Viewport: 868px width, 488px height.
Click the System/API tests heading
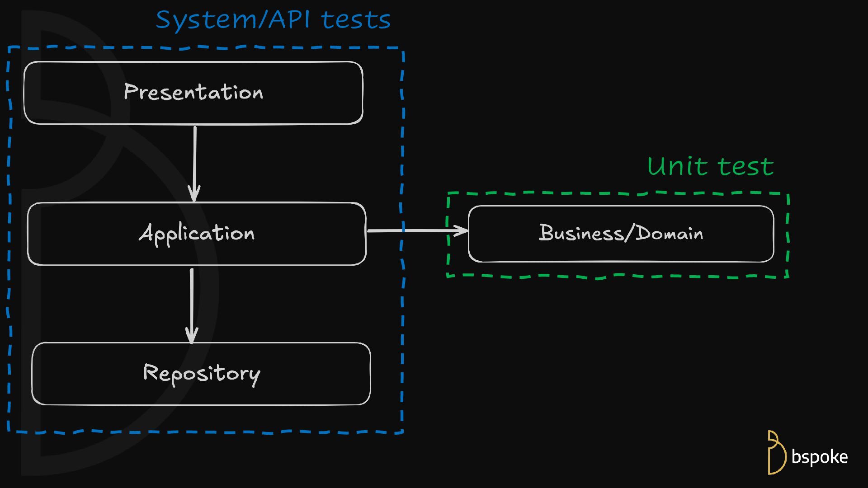273,20
